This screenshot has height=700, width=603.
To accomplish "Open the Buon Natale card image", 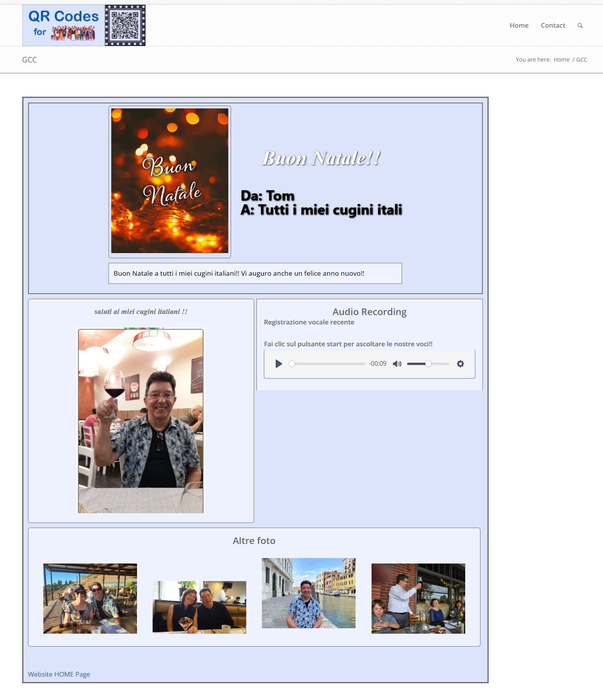I will click(x=170, y=181).
